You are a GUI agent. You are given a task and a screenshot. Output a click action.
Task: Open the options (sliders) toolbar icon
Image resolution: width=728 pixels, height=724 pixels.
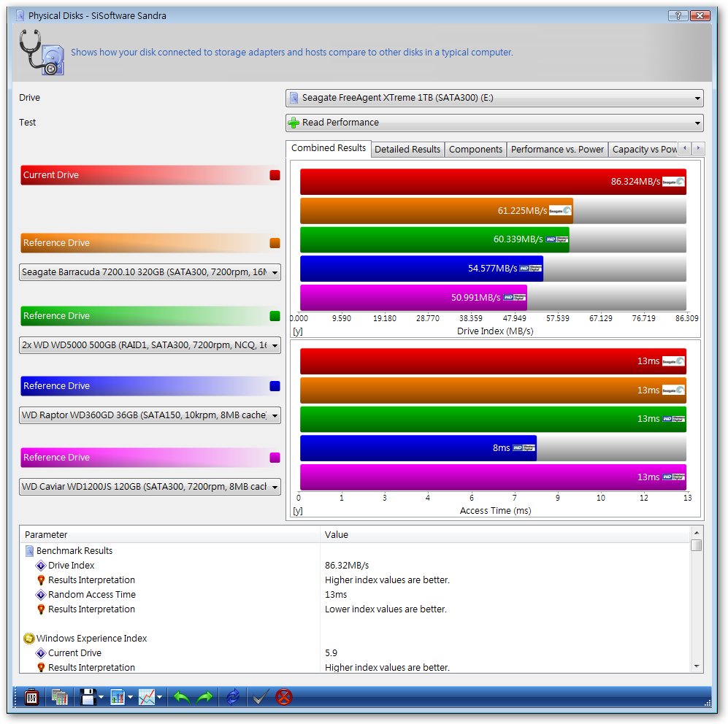pos(31,697)
